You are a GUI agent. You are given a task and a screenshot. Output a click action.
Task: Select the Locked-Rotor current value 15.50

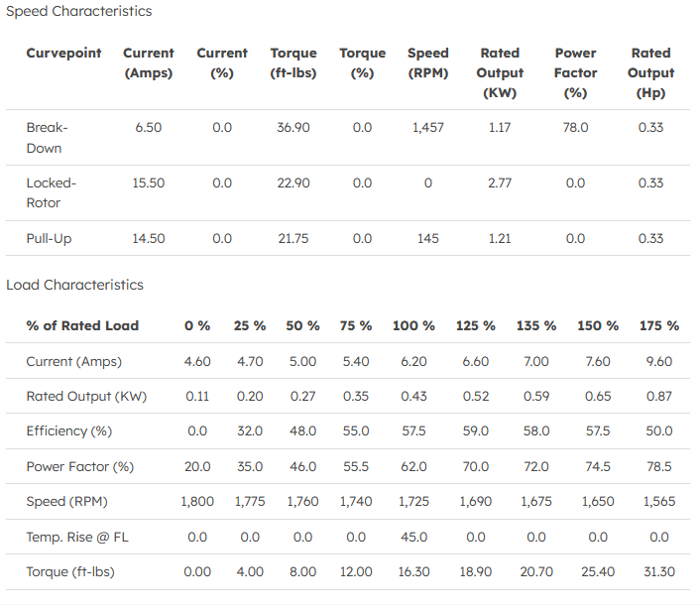pyautogui.click(x=149, y=183)
